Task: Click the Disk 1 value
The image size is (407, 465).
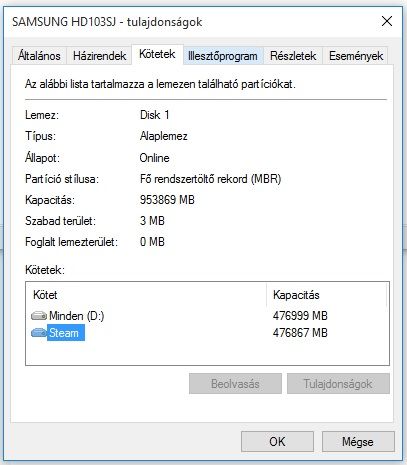Action: [x=155, y=115]
